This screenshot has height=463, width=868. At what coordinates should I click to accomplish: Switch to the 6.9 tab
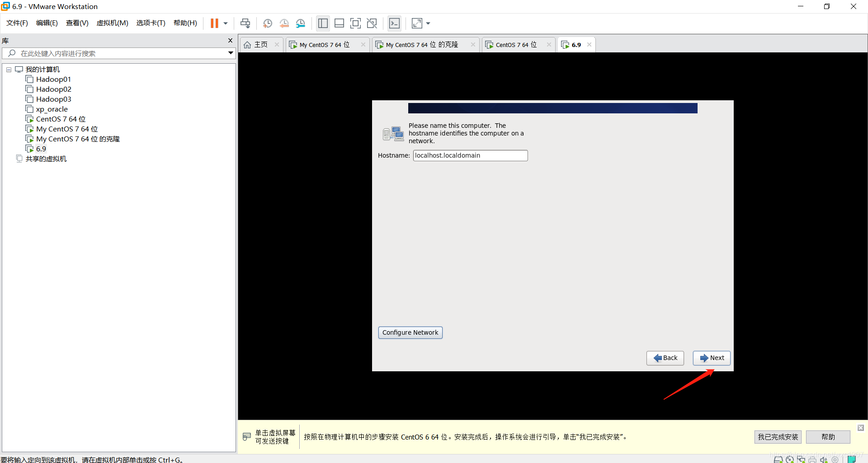[571, 45]
